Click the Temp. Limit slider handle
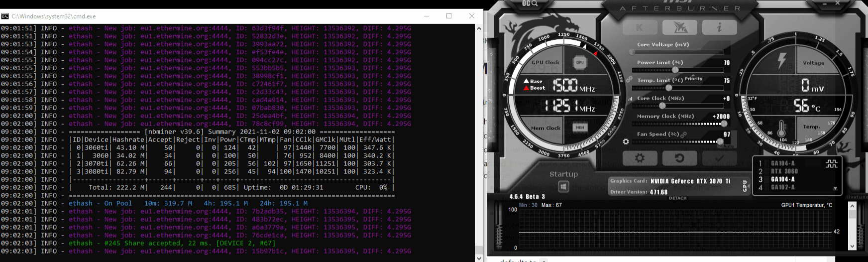Screen dimensions: 868x262 tap(669, 88)
